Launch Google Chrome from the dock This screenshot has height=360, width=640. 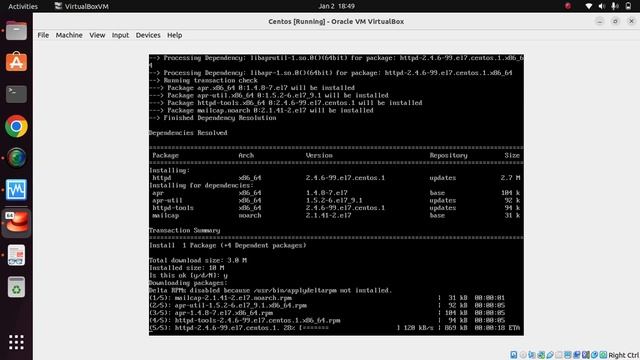click(16, 126)
